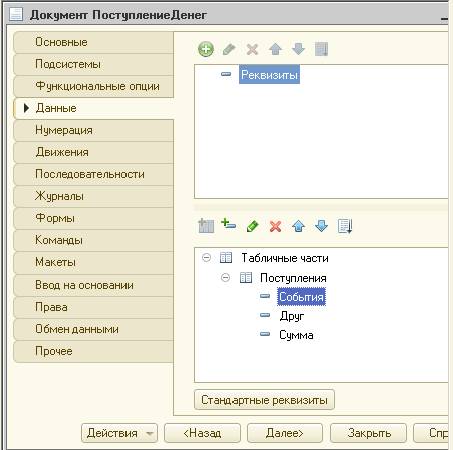Click the sort list icon in lower toolbar

345,226
